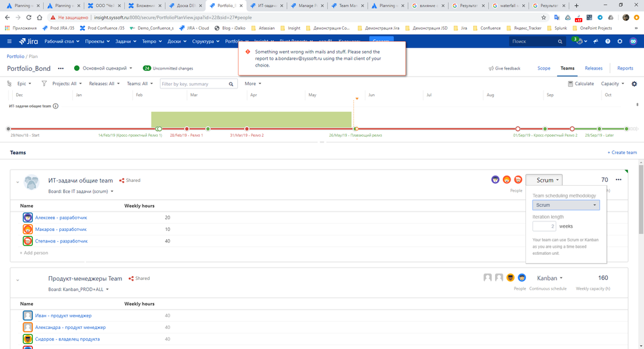Open the Portfolio breadcrumb link
Viewport: 644px width, 349px height.
tap(15, 56)
